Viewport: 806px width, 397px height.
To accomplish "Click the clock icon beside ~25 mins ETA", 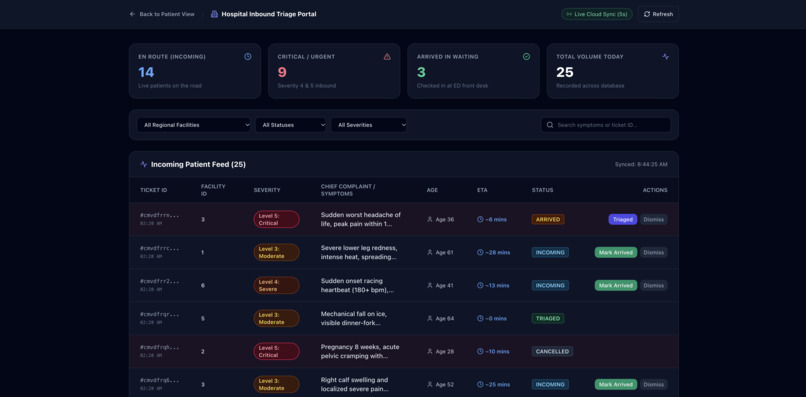I will click(x=480, y=384).
